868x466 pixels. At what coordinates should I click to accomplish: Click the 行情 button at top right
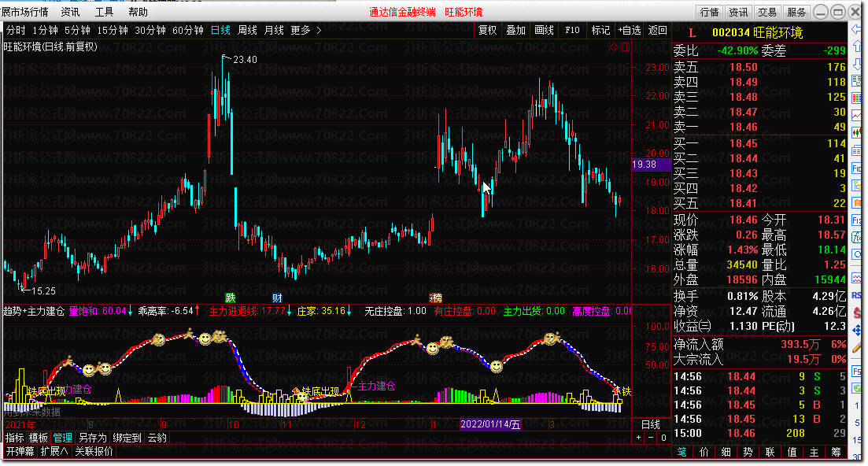coord(710,12)
